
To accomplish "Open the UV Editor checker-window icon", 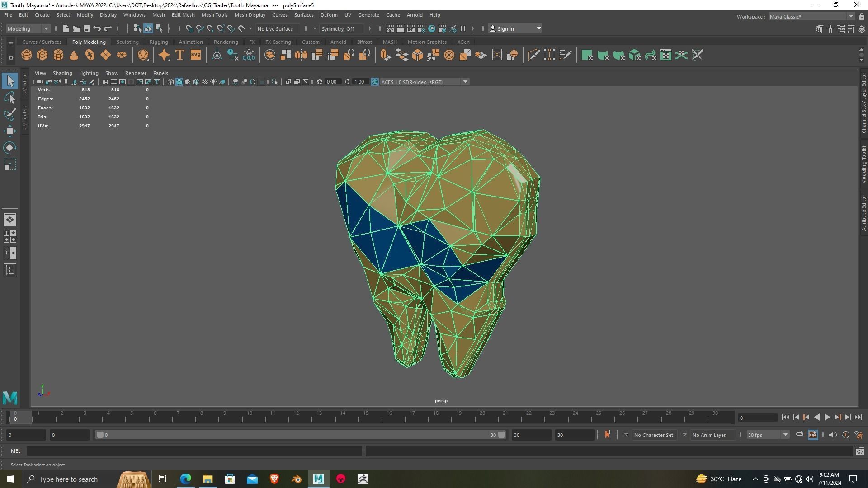I will (x=666, y=55).
